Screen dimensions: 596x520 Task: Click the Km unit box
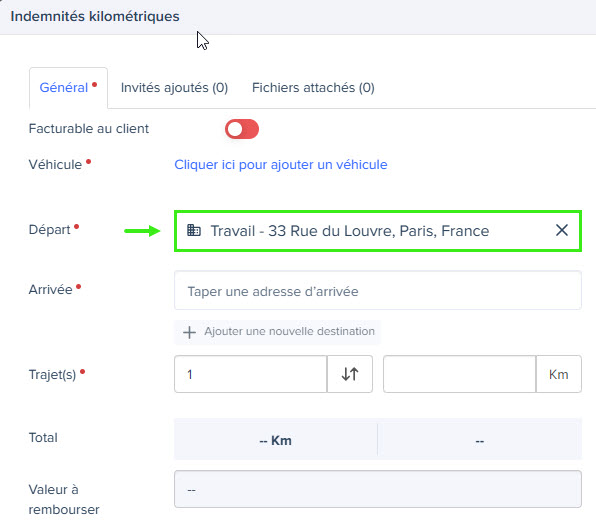tap(558, 374)
